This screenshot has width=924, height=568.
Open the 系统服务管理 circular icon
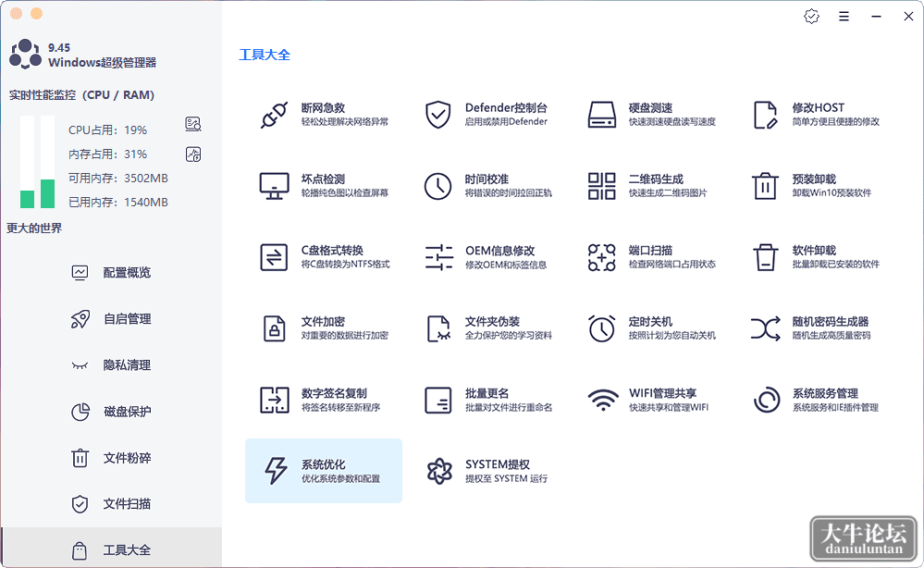click(x=766, y=400)
